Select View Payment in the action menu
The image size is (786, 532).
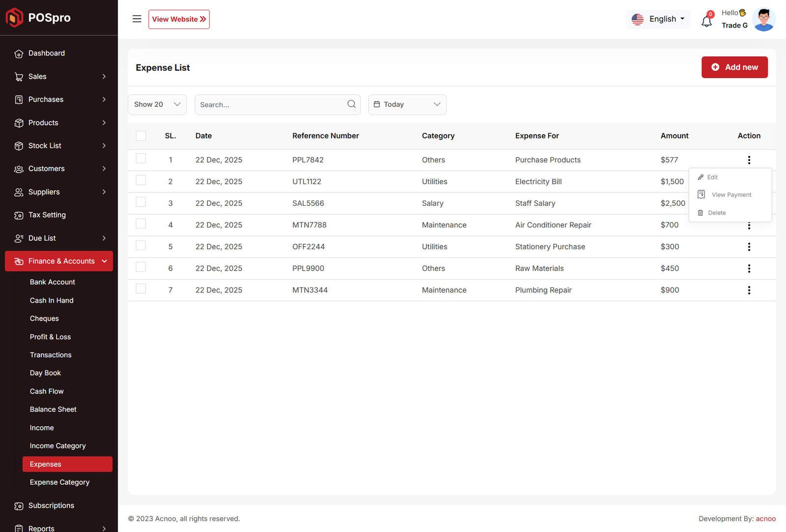731,195
